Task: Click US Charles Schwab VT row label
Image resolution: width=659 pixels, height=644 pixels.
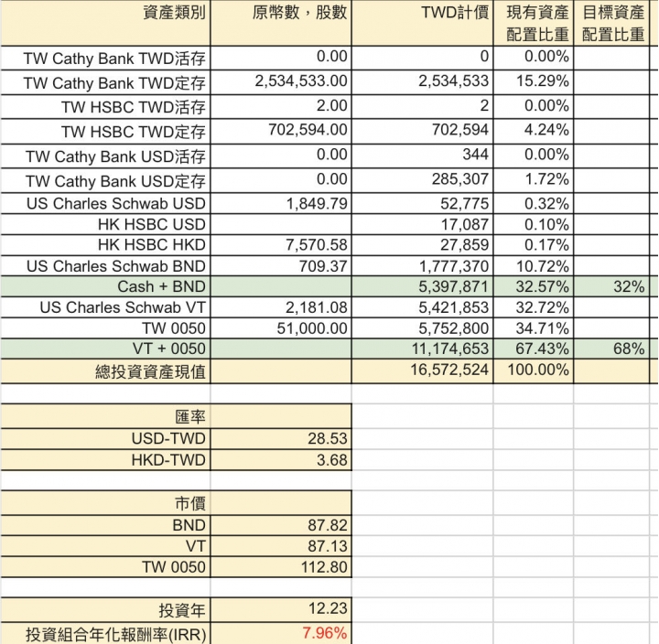Action: 105,307
